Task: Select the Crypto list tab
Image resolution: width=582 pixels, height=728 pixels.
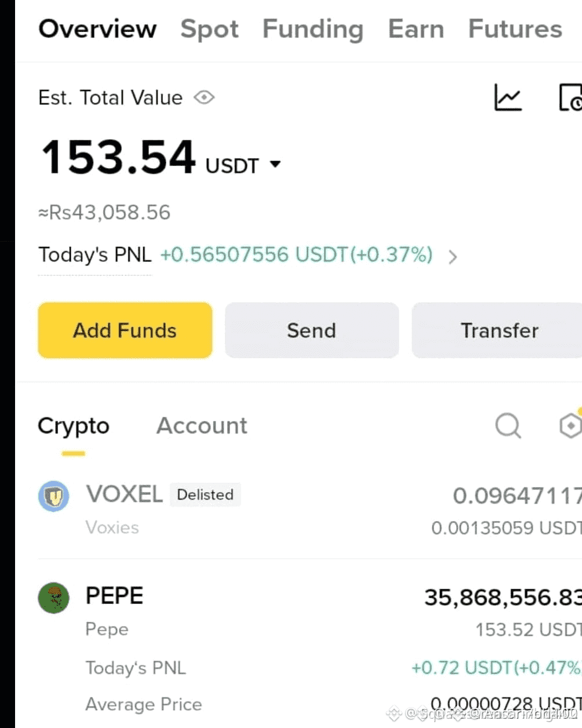Action: pos(74,427)
